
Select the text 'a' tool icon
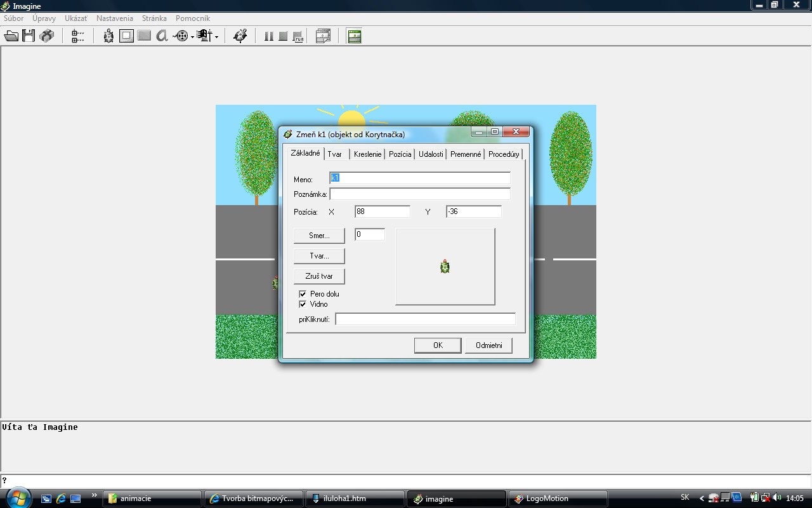(x=162, y=36)
